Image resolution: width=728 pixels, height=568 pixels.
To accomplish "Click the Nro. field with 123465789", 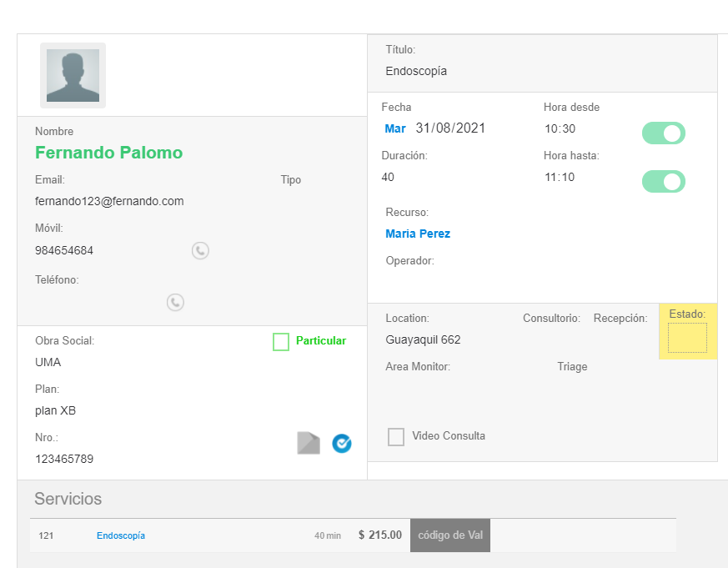I will [x=64, y=459].
